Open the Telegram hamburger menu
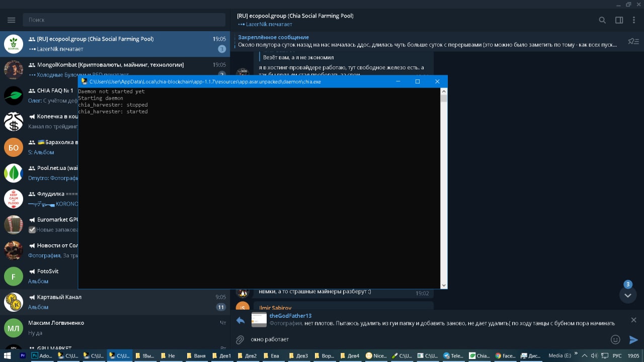The image size is (644, 362). click(11, 20)
